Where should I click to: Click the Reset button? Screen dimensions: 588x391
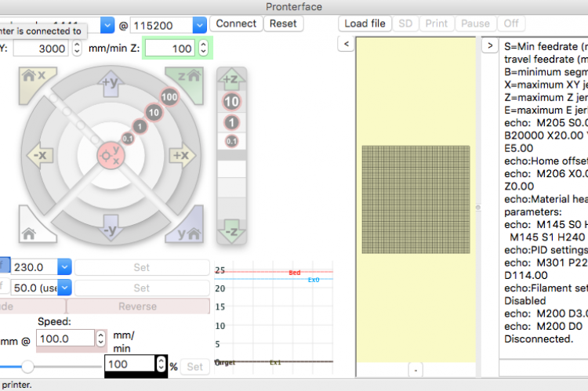[x=283, y=24]
